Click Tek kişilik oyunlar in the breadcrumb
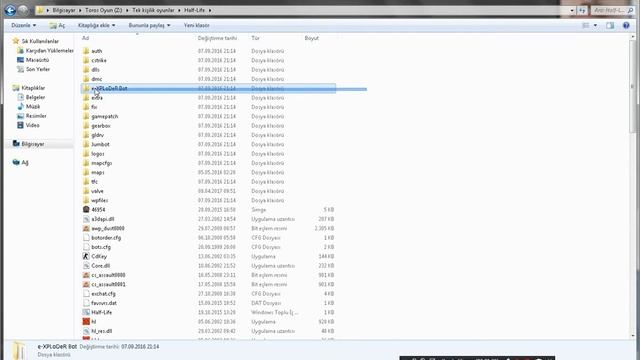 tap(153, 10)
